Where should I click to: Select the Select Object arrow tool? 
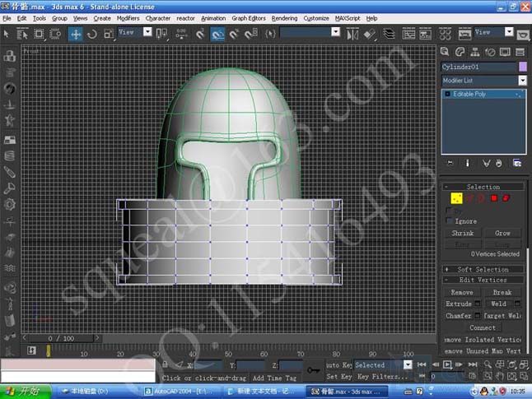click(x=6, y=34)
